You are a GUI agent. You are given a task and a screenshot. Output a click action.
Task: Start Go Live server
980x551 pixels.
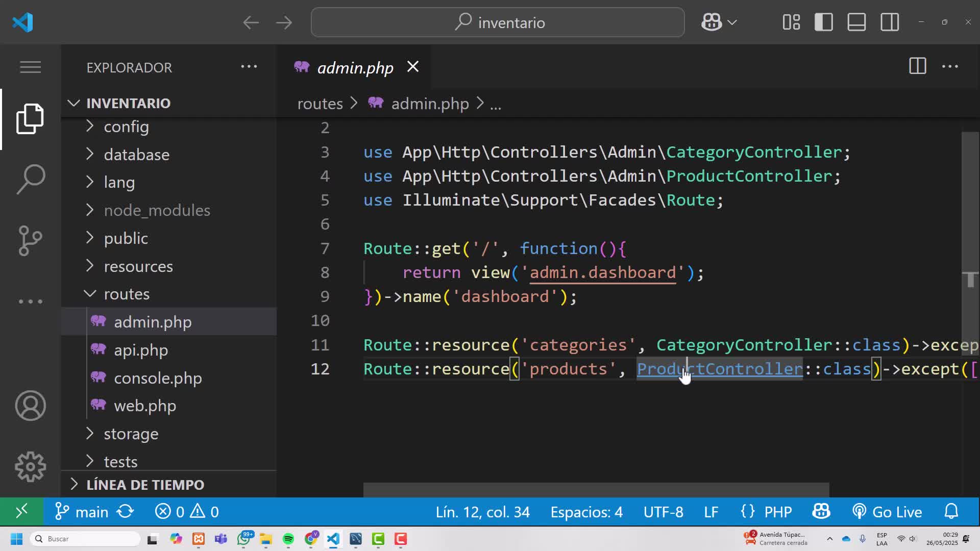(x=887, y=512)
